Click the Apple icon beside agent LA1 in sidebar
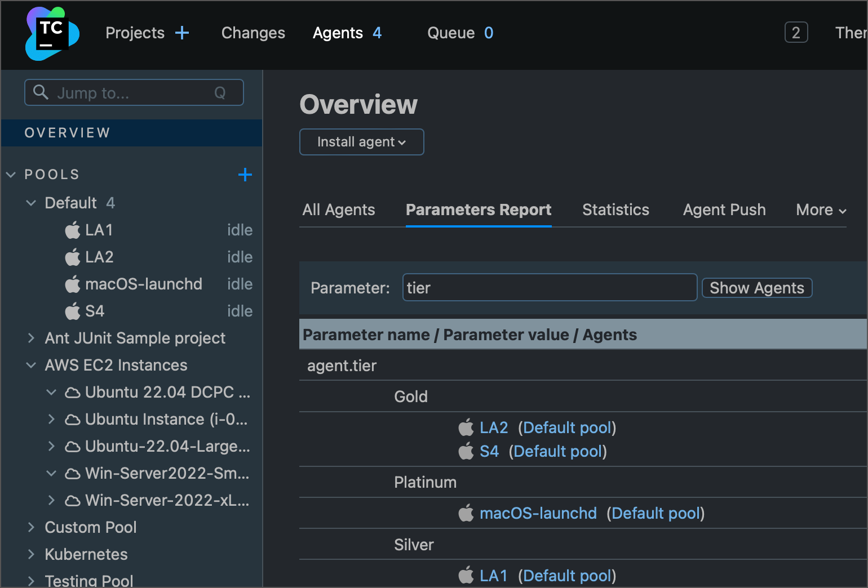This screenshot has height=588, width=868. click(73, 230)
